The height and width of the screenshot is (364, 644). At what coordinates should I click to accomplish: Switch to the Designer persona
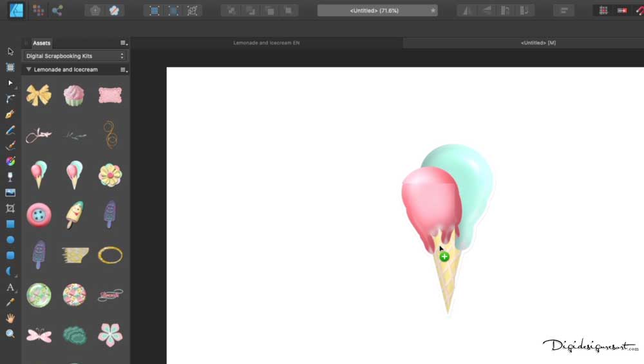[17, 10]
